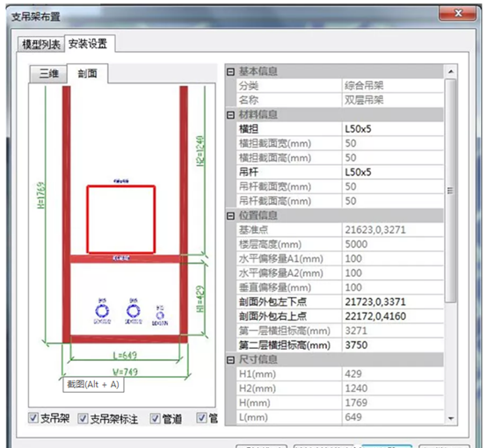
Task: Collapse the 位置信息 section
Action: point(230,216)
